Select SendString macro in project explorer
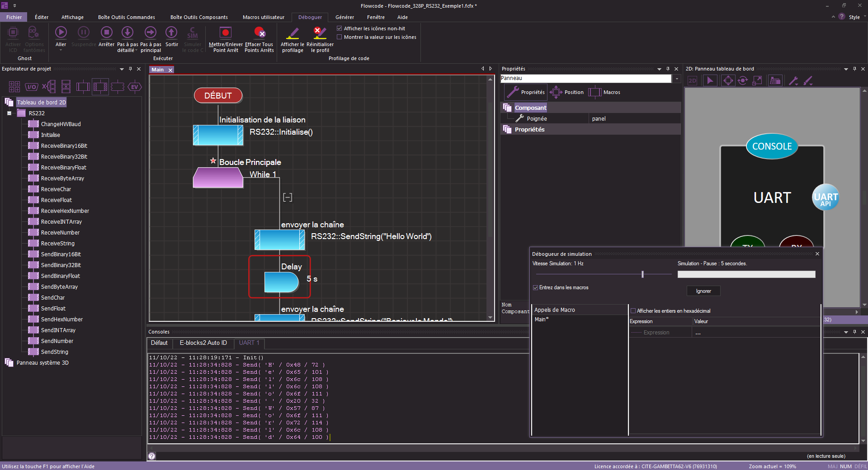This screenshot has height=470, width=868. click(x=54, y=352)
